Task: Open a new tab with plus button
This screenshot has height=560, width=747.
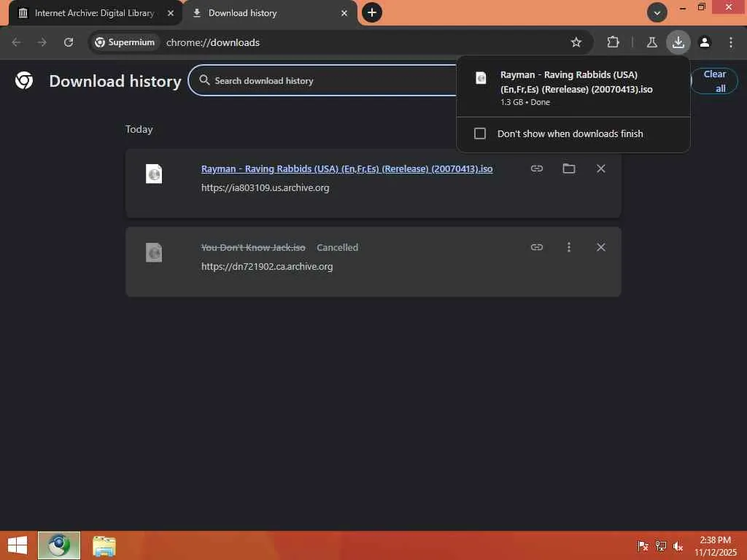Action: click(x=372, y=12)
